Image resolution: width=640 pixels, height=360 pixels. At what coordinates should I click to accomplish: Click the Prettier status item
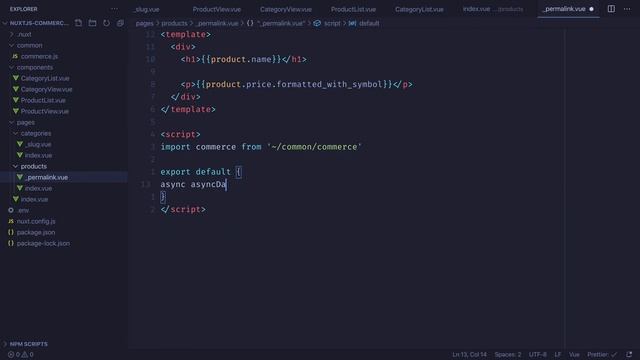click(602, 355)
